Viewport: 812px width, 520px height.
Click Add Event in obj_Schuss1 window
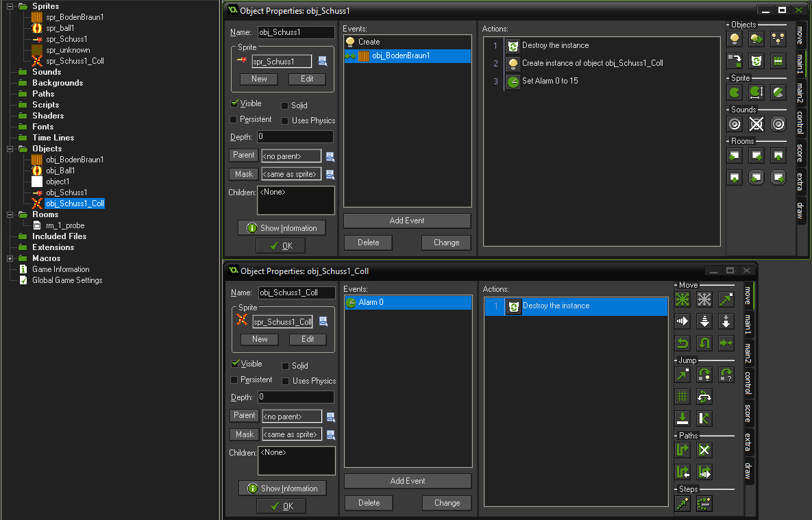pyautogui.click(x=407, y=221)
